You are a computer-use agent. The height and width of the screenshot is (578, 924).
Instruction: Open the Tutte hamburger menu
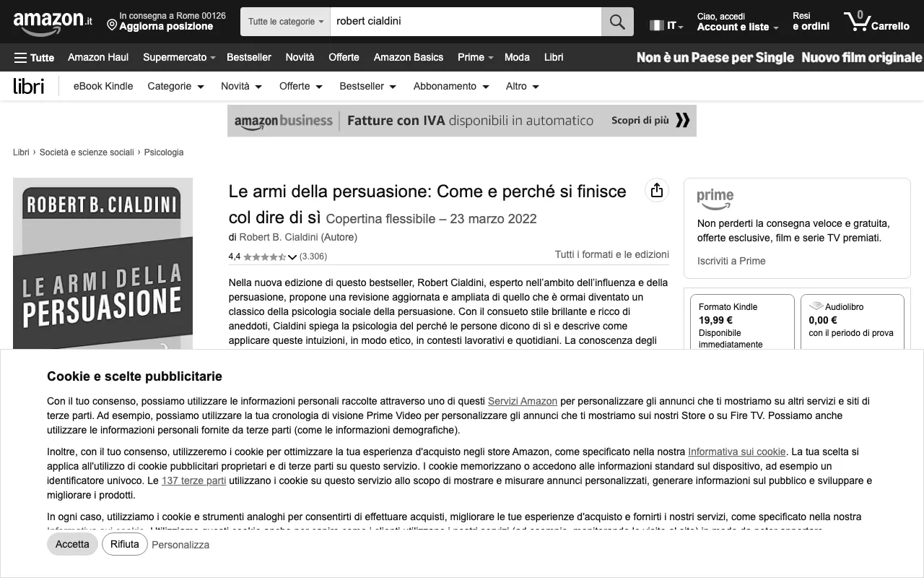pos(34,57)
